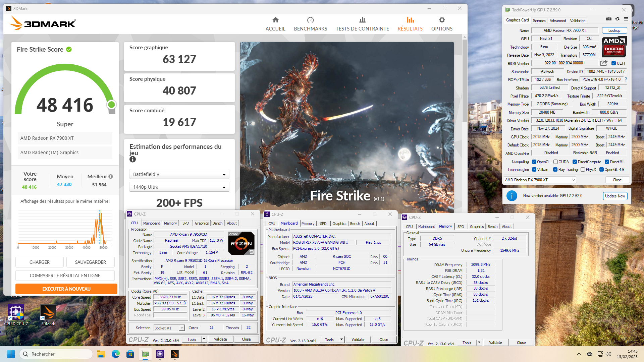Click the CHARGER button

40,262
